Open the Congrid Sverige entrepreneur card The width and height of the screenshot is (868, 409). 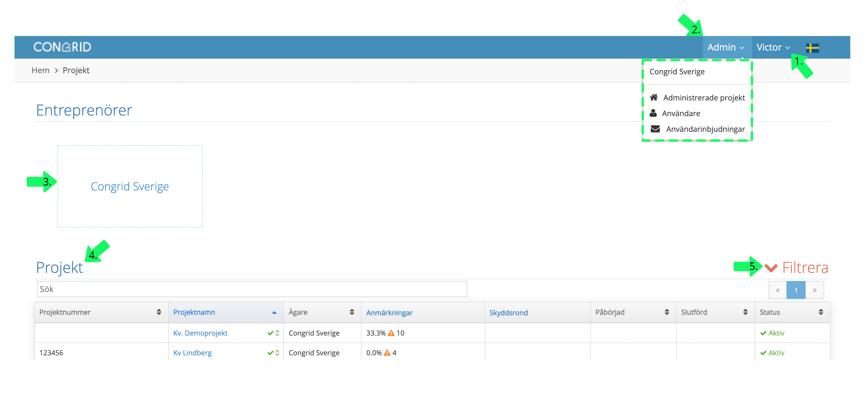point(130,186)
